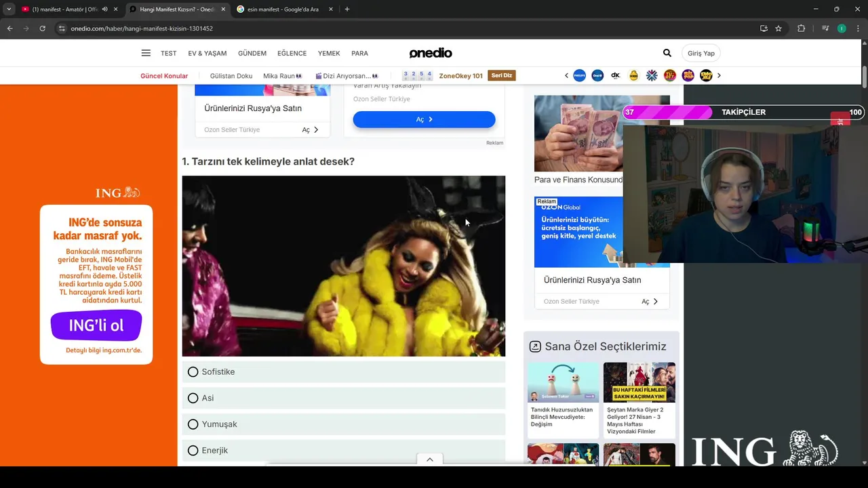Image resolution: width=868 pixels, height=488 pixels.
Task: Mute the manifest YouTube tab audio
Action: (104, 9)
